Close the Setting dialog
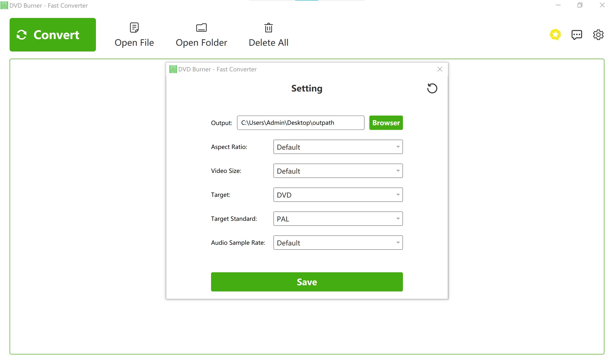This screenshot has height=364, width=614. (440, 69)
